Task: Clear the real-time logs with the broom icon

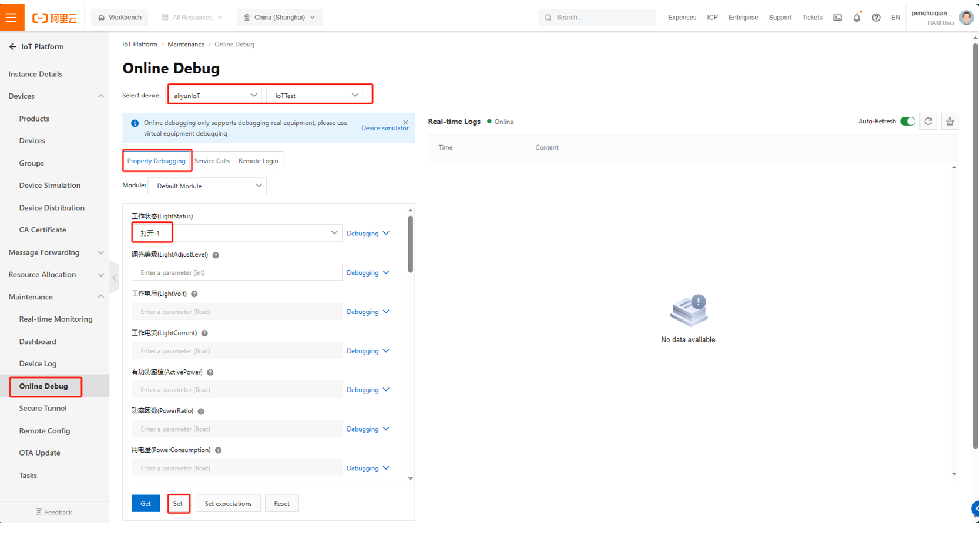Action: tap(949, 122)
